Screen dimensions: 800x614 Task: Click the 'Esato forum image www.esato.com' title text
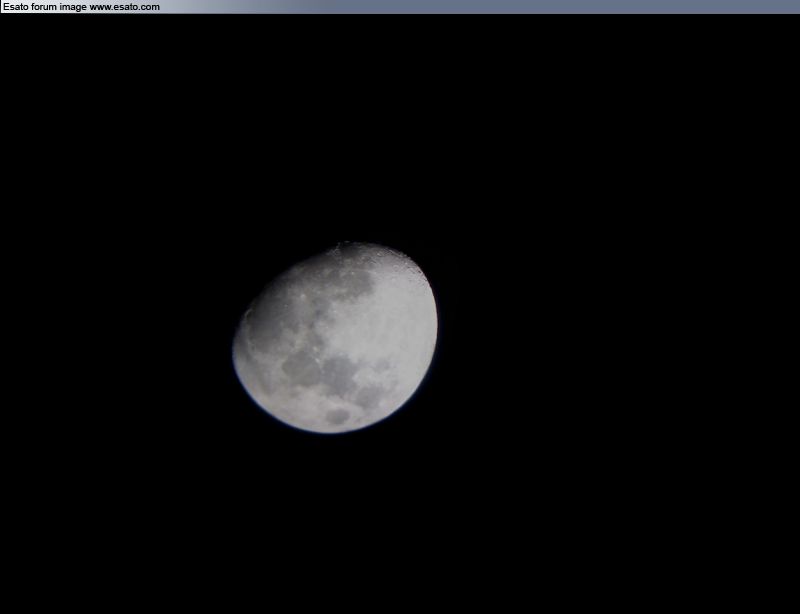point(82,7)
